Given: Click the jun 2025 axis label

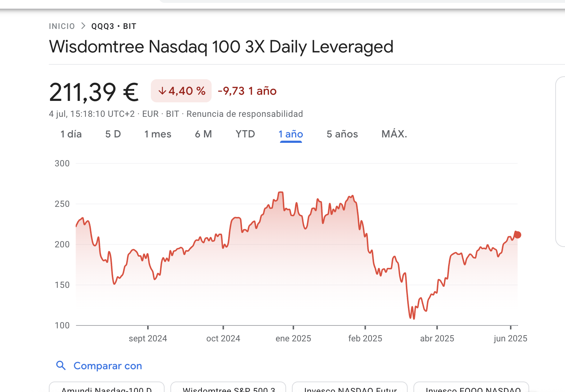Looking at the screenshot, I should [x=510, y=338].
